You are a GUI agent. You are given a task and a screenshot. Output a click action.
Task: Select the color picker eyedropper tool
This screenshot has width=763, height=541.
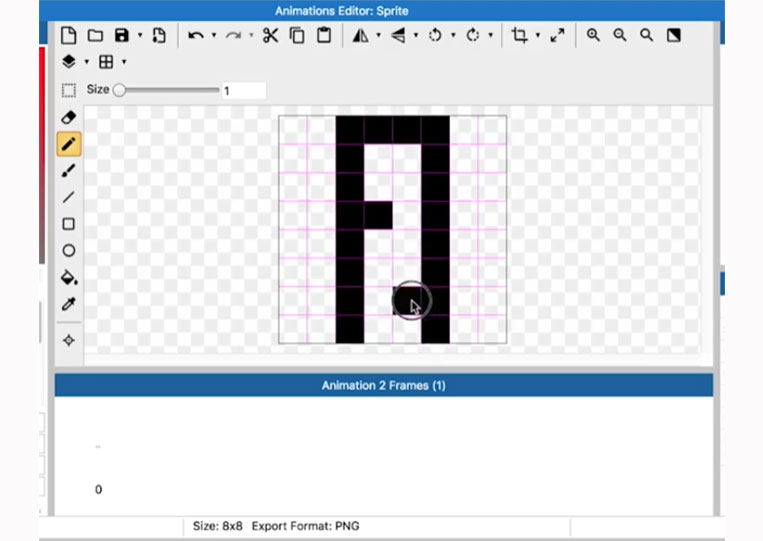[x=69, y=304]
